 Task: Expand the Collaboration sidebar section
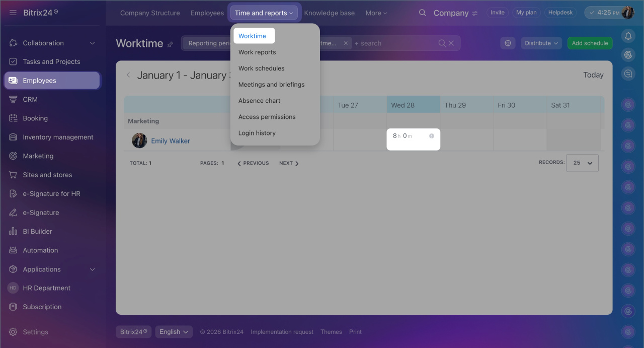(x=92, y=43)
